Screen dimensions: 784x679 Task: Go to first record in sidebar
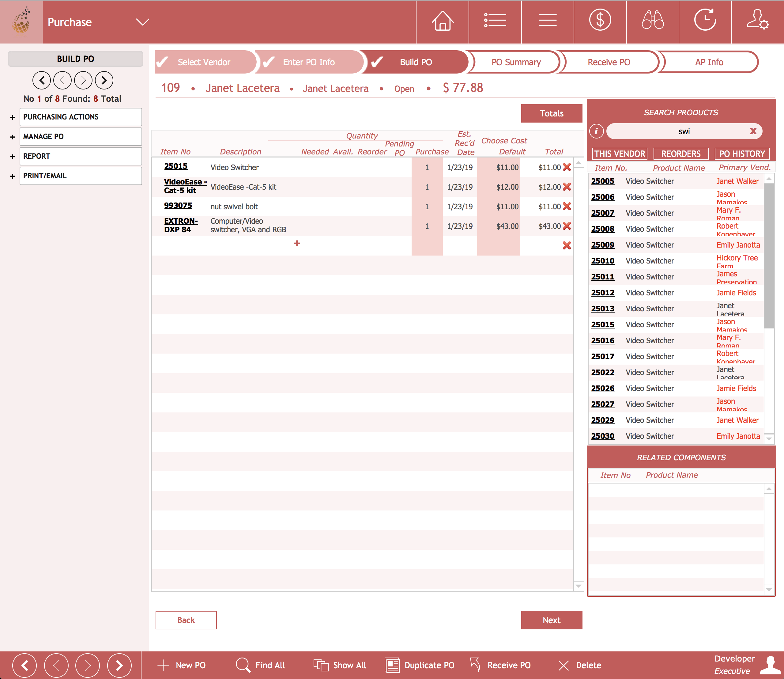coord(42,80)
